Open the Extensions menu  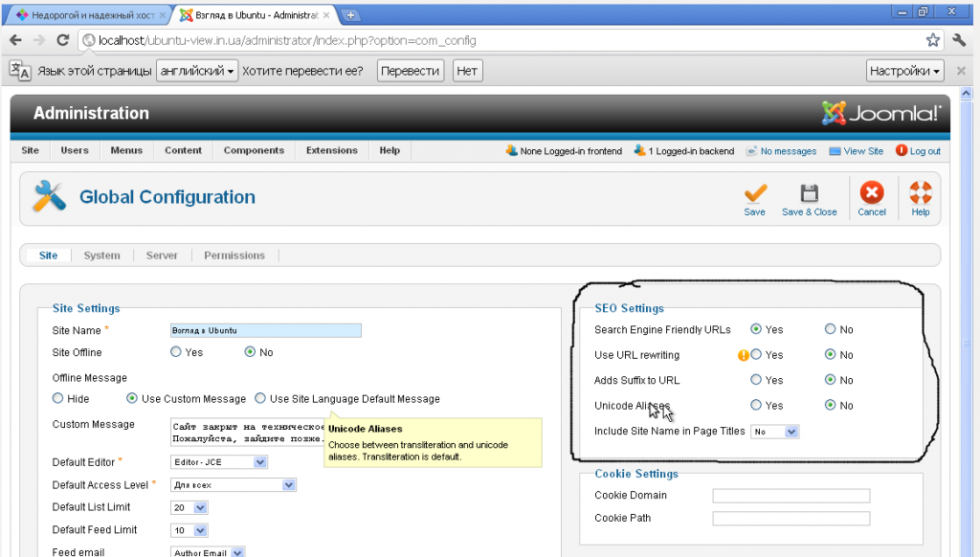pos(332,150)
